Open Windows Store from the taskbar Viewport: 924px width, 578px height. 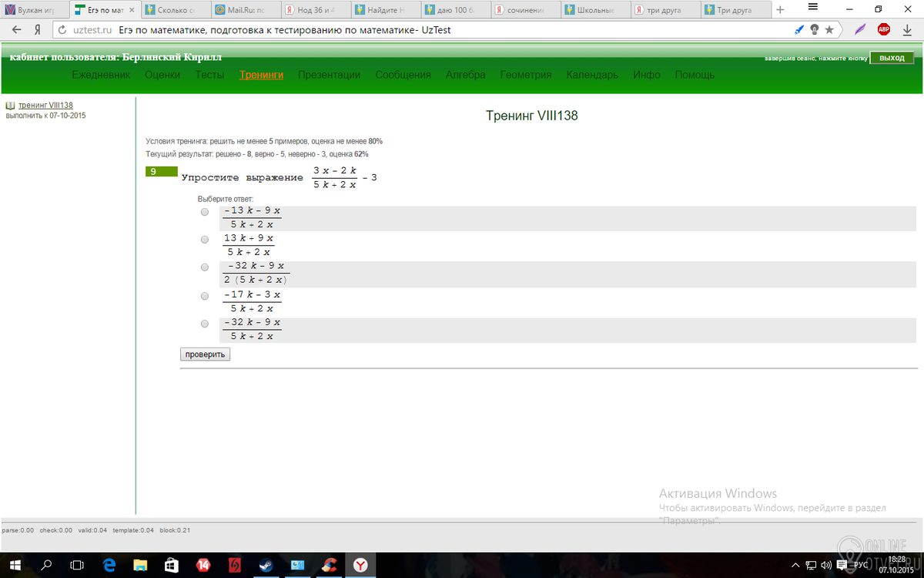(x=172, y=565)
